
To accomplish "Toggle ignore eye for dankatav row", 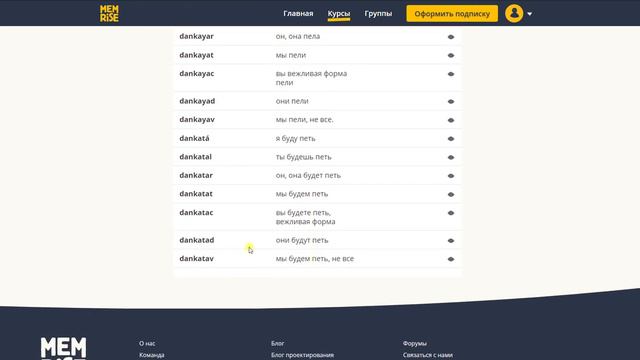I will [451, 259].
